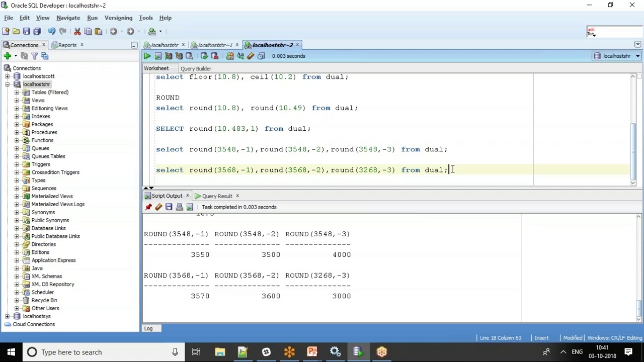Expand the Sequences node
This screenshot has height=362, width=644.
tap(17, 189)
